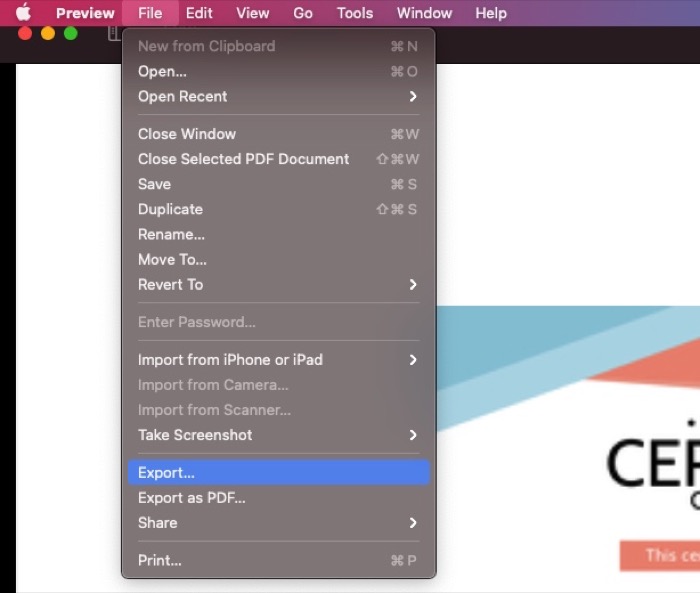Open the Window menu
Viewport: 700px width, 593px height.
point(424,13)
